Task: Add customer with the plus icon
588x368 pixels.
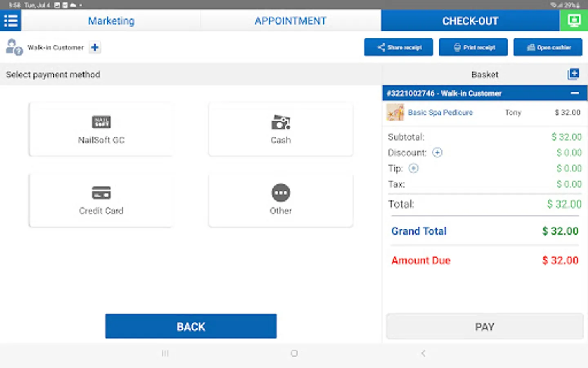Action: tap(95, 47)
